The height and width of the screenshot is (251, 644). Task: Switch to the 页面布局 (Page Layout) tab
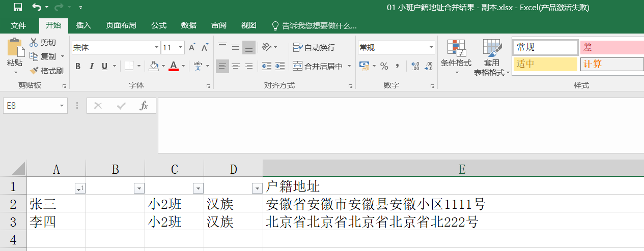[x=121, y=25]
